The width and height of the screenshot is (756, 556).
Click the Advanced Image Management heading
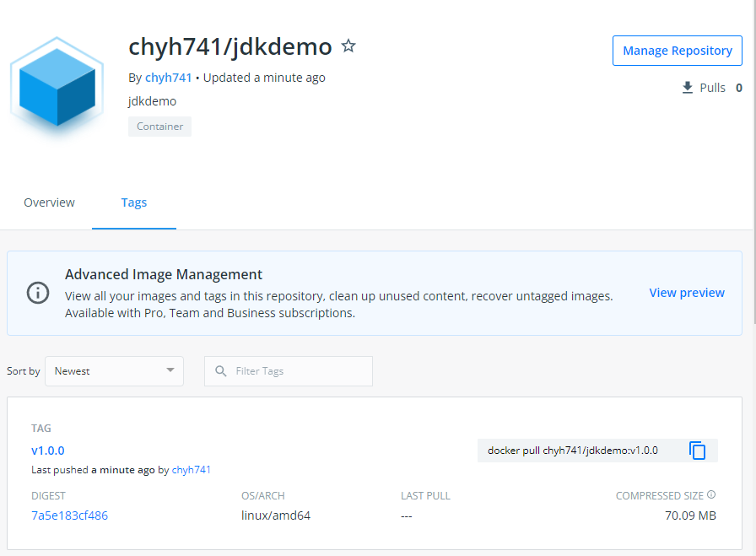[x=164, y=274]
